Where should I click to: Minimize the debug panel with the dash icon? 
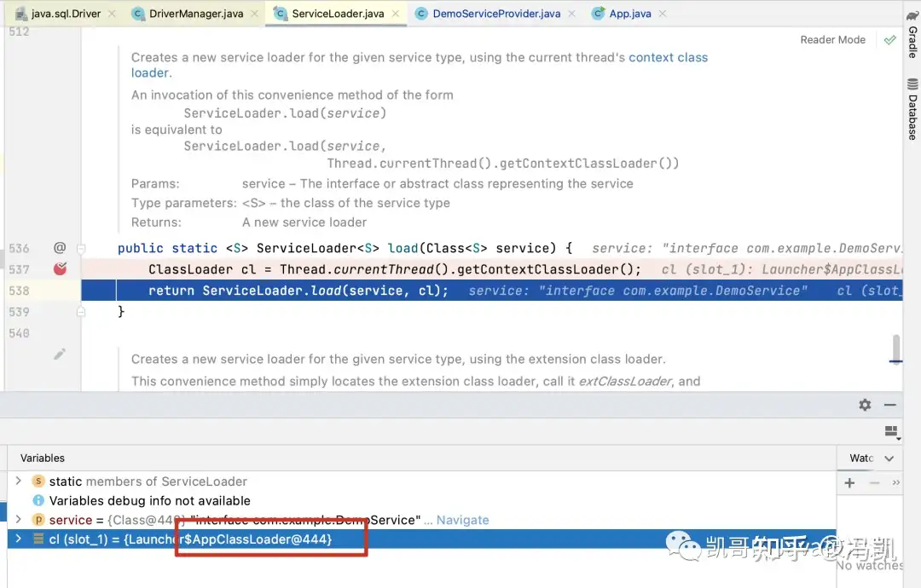point(889,405)
